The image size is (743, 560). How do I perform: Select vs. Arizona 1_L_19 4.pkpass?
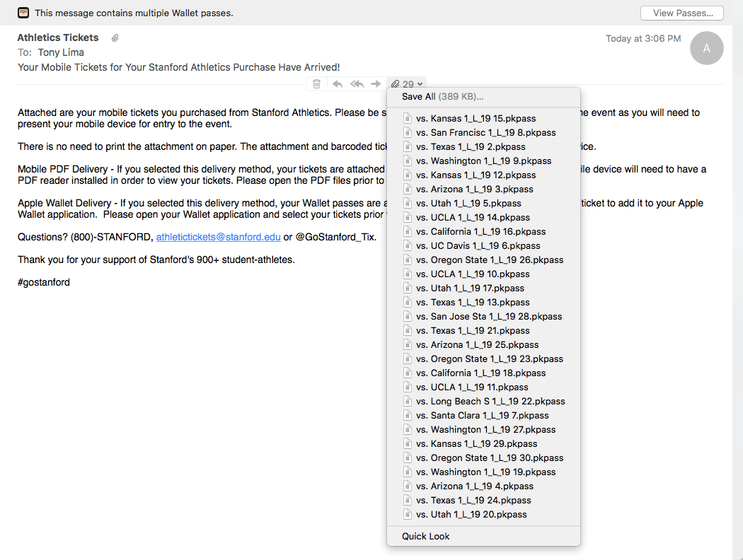[x=483, y=486]
